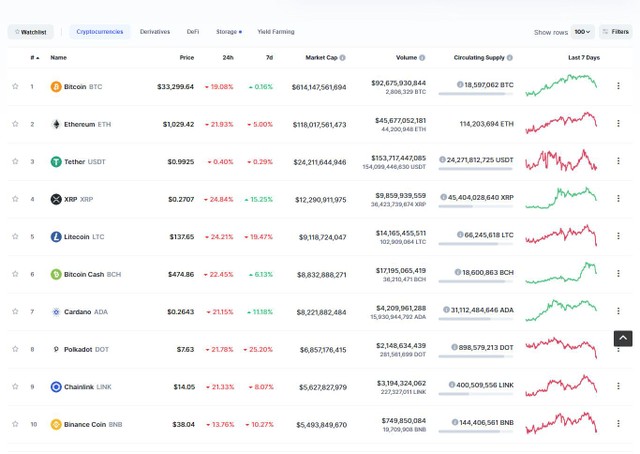Sort by the 24h column header
The height and width of the screenshot is (454, 640).
pos(228,58)
